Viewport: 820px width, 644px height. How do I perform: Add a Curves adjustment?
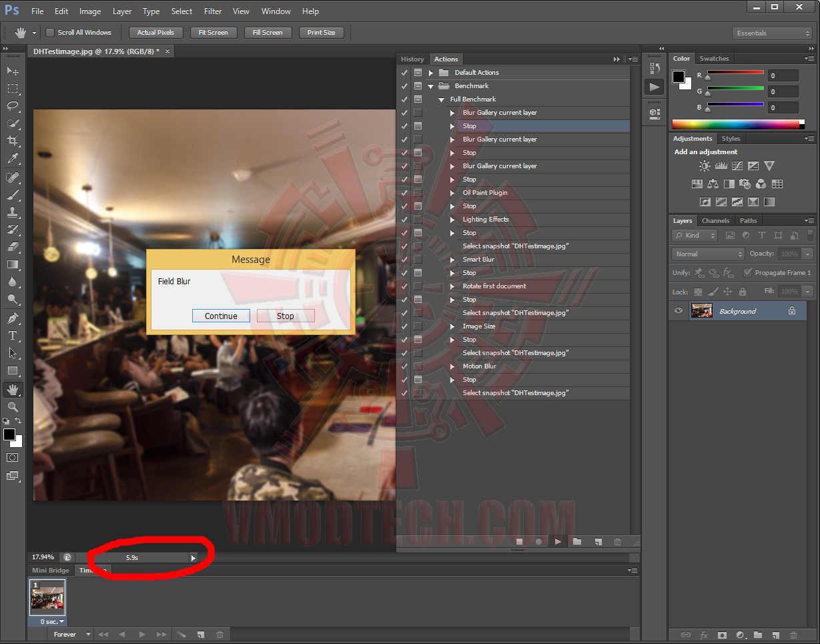[x=737, y=166]
